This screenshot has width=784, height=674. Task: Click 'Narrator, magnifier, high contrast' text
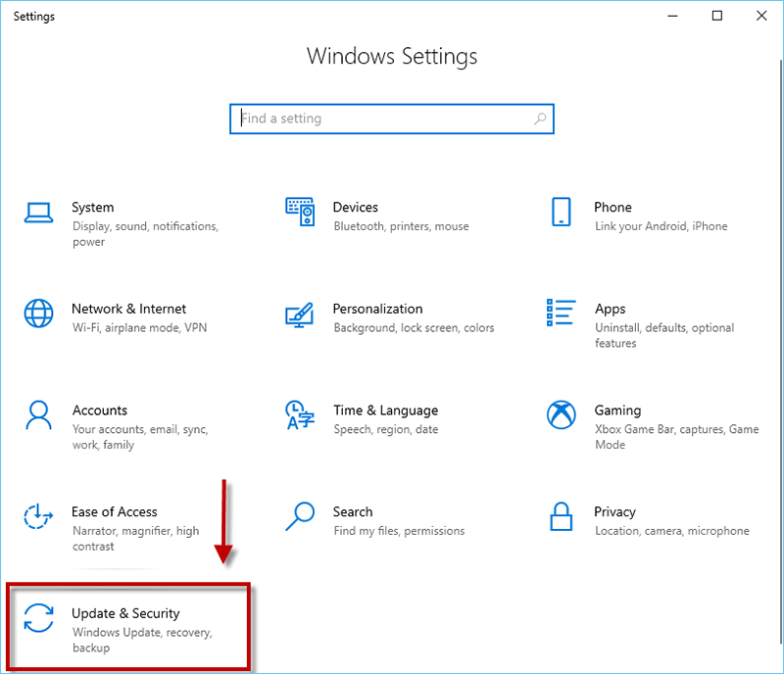135,539
